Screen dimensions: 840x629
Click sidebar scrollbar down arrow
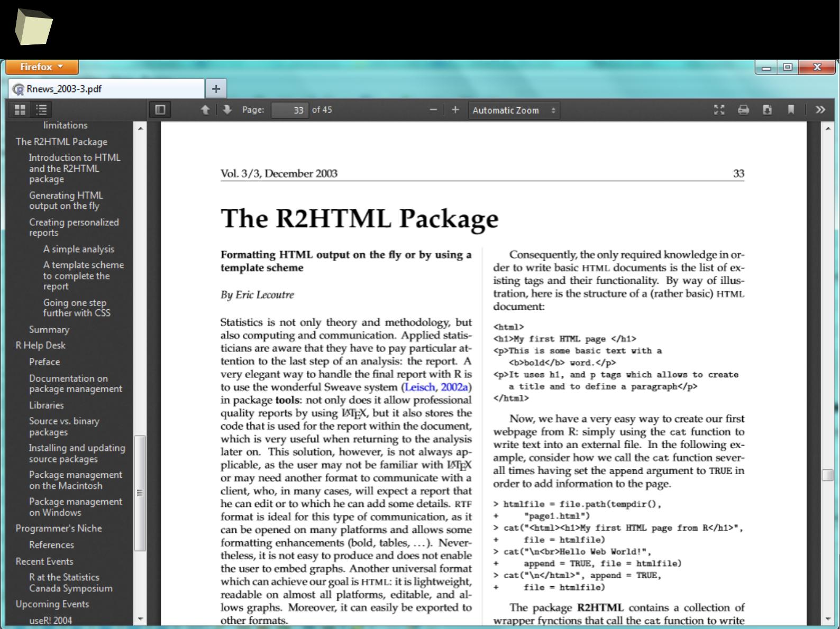[140, 618]
